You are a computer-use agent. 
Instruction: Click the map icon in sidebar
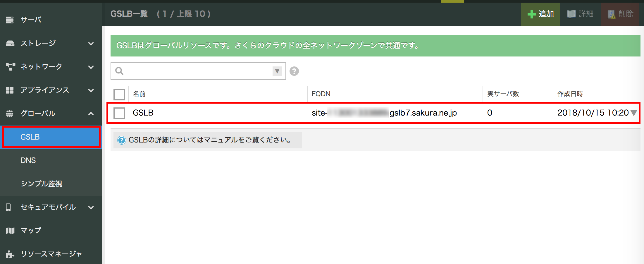10,231
